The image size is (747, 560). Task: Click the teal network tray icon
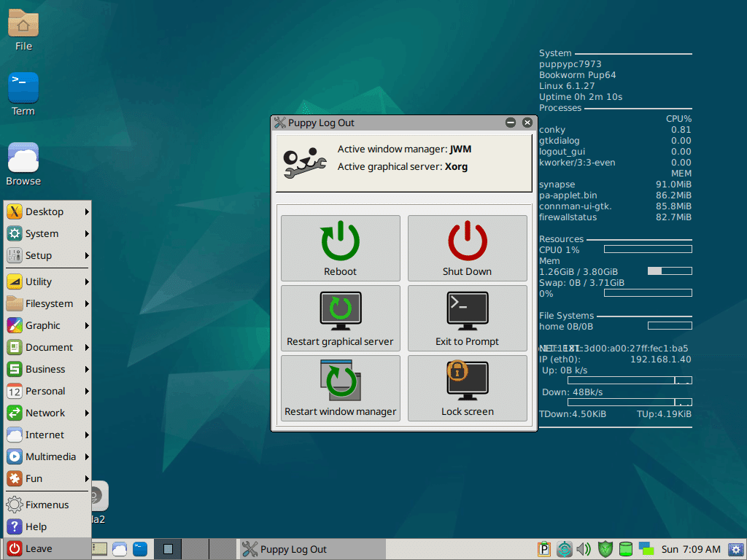pos(565,549)
